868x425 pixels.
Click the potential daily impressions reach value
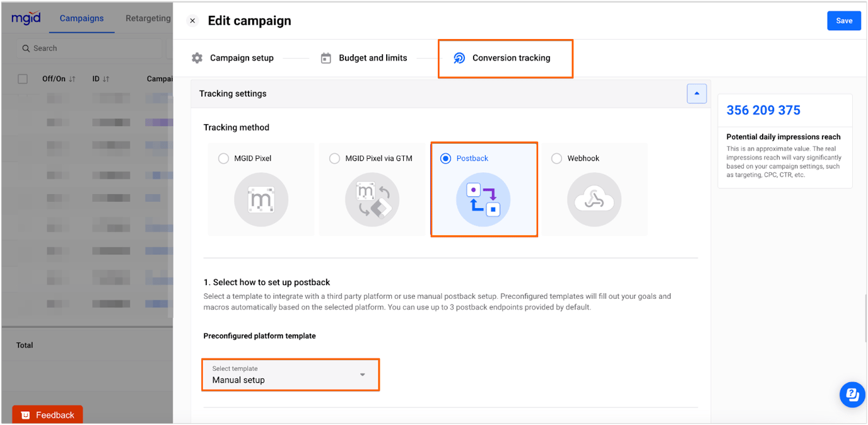tap(763, 110)
